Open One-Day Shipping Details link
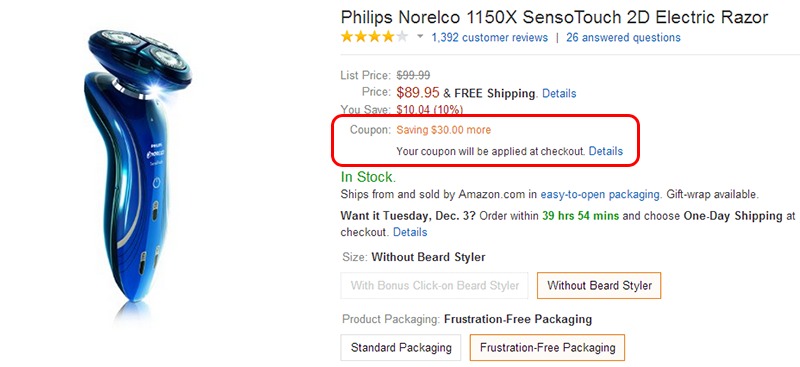 410,232
